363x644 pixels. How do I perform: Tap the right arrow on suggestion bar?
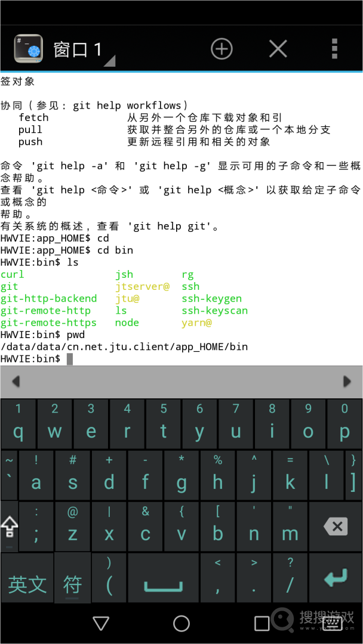click(x=347, y=382)
